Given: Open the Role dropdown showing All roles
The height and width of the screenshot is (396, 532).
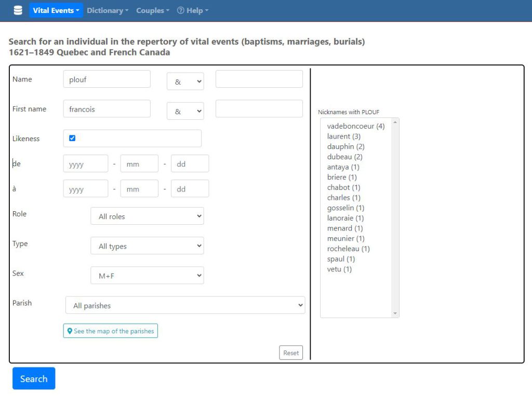Looking at the screenshot, I should tap(147, 216).
